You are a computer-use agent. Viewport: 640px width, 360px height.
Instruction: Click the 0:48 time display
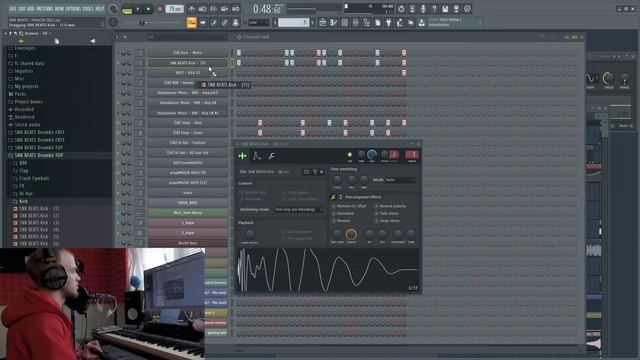267,9
